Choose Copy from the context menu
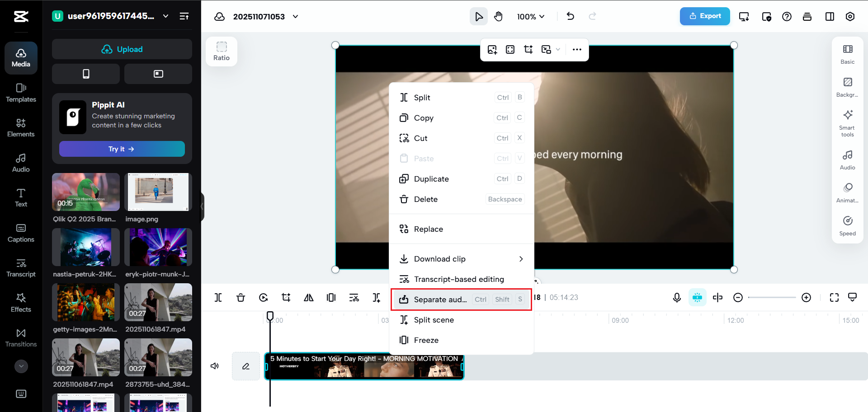868x412 pixels. point(462,118)
